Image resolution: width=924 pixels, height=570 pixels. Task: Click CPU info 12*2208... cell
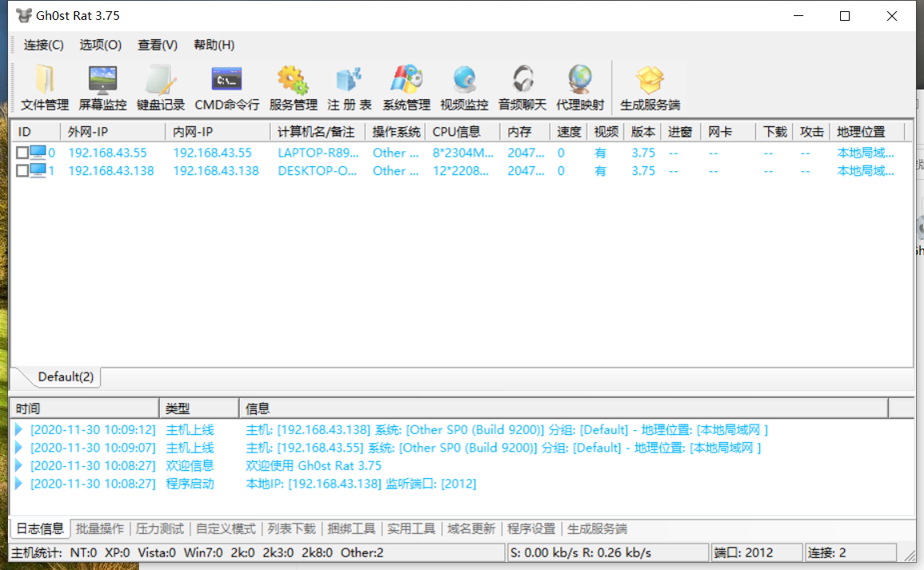click(x=460, y=171)
